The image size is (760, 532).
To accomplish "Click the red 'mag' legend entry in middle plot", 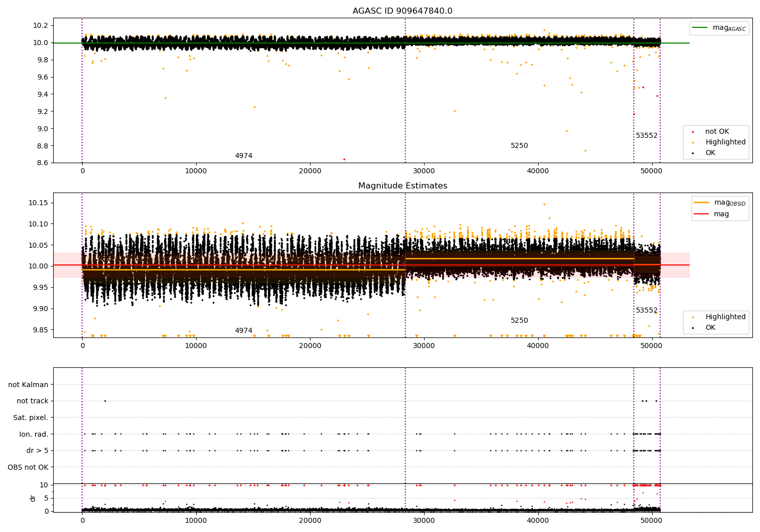I will coord(721,214).
